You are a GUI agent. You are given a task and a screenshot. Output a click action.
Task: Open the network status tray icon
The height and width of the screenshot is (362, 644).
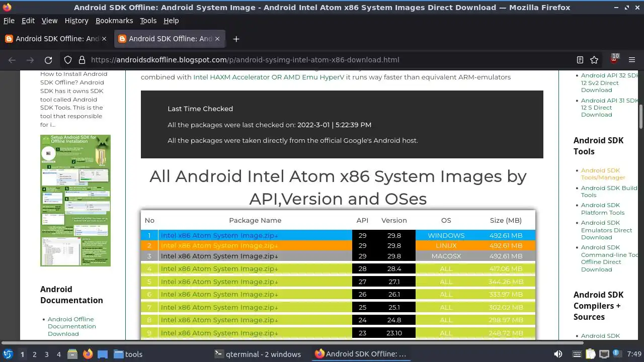point(604,354)
